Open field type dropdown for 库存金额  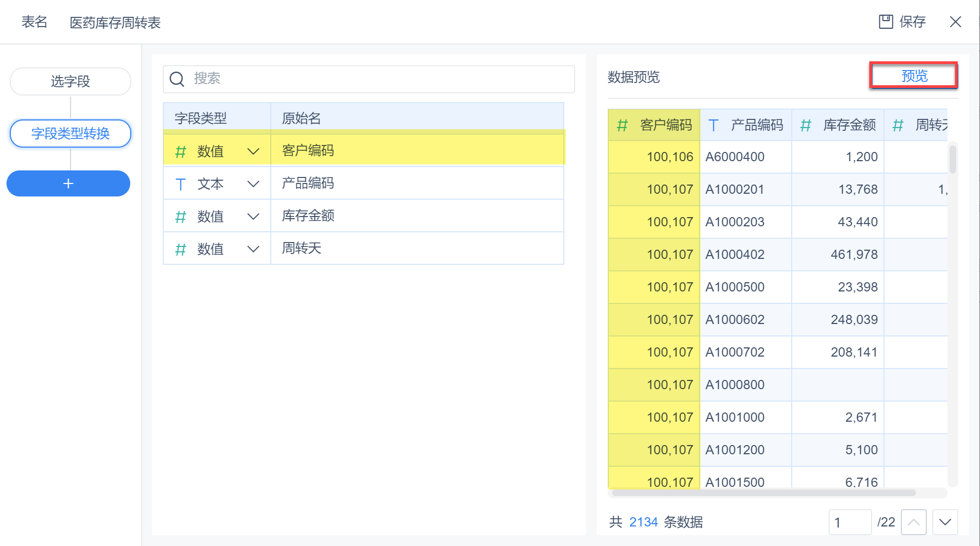253,217
